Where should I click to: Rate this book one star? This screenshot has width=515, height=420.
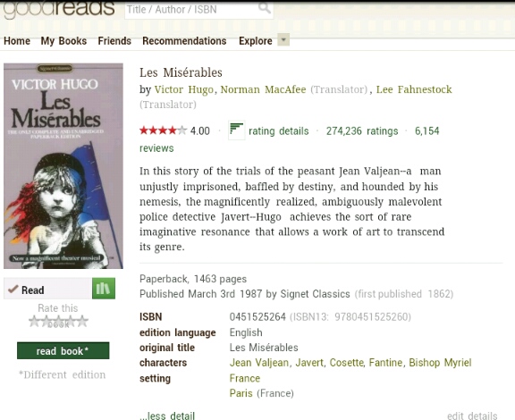pos(34,321)
